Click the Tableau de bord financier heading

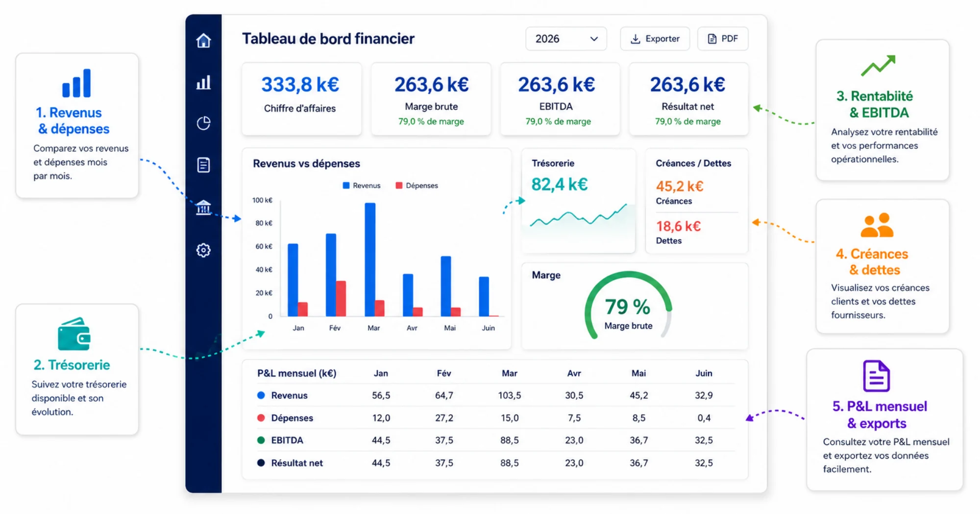pos(328,39)
